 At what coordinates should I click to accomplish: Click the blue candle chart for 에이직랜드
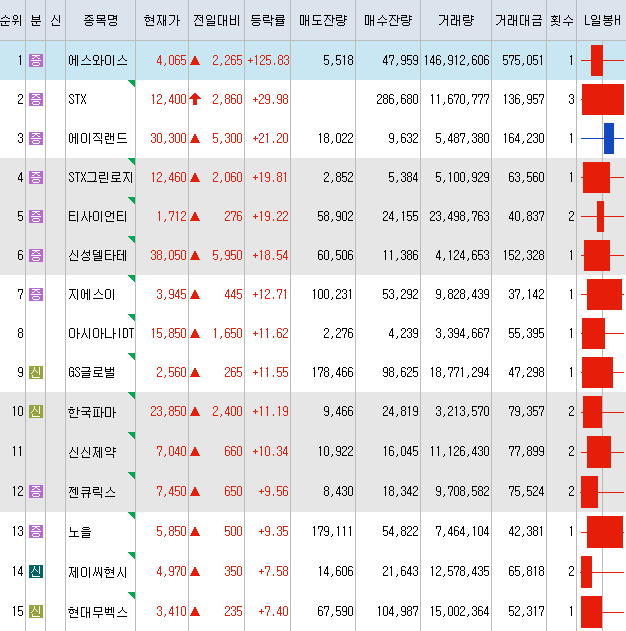[x=602, y=138]
